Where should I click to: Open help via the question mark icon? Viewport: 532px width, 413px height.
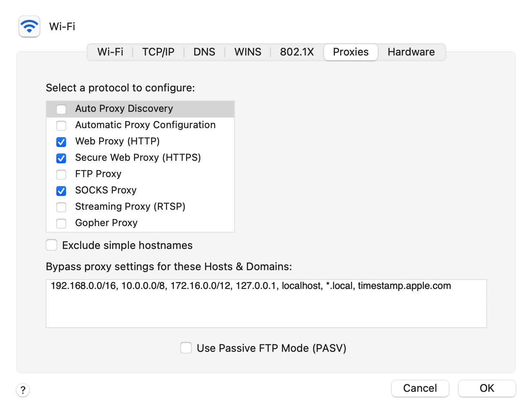23,390
